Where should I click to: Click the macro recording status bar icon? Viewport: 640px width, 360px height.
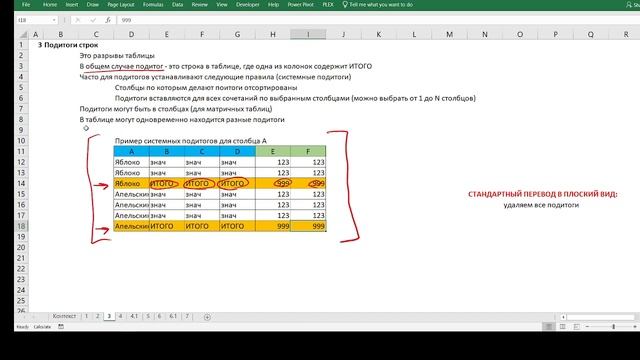61,327
